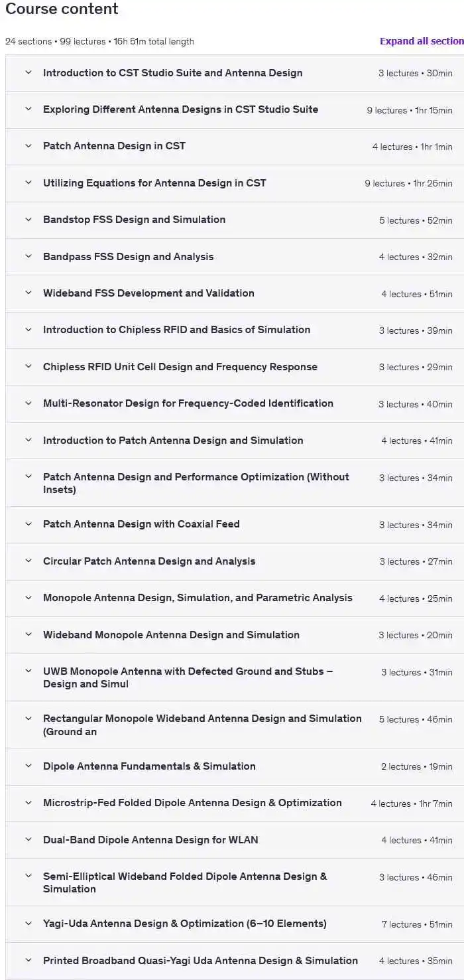Screen dimensions: 464x980
Task: Click chevron beside Patch Antenna Design with Coaxial Feed
Action: [x=28, y=524]
